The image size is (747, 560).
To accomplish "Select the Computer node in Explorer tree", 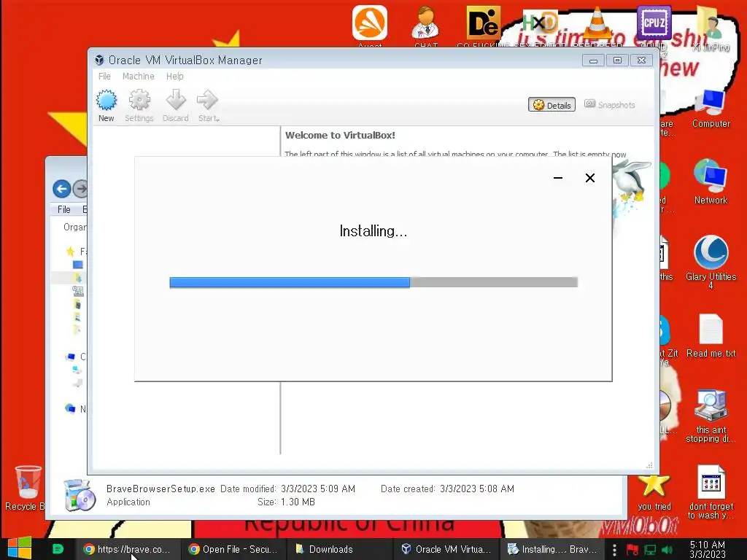I will 71,357.
